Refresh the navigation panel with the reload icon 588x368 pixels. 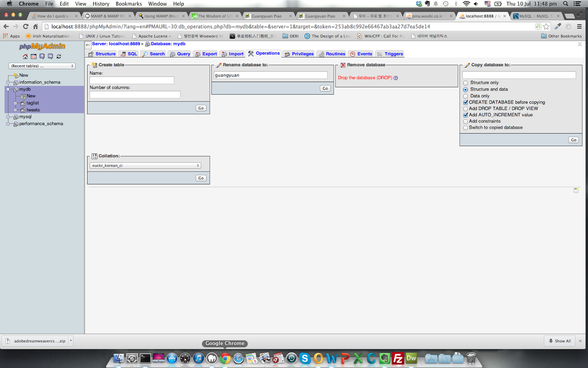(59, 56)
